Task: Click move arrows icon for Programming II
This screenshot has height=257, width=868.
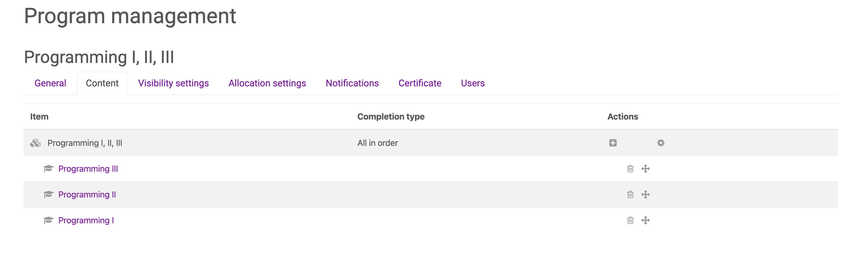Action: (645, 194)
